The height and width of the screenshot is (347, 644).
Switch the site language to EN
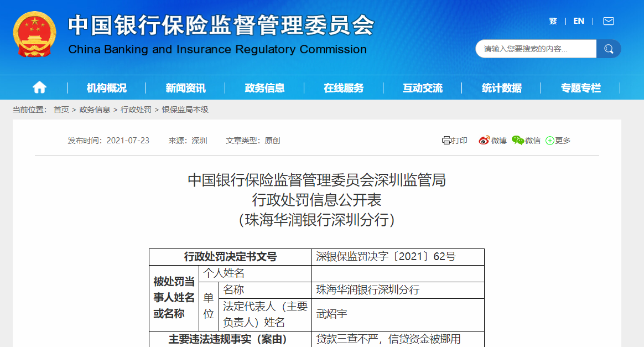coord(579,21)
